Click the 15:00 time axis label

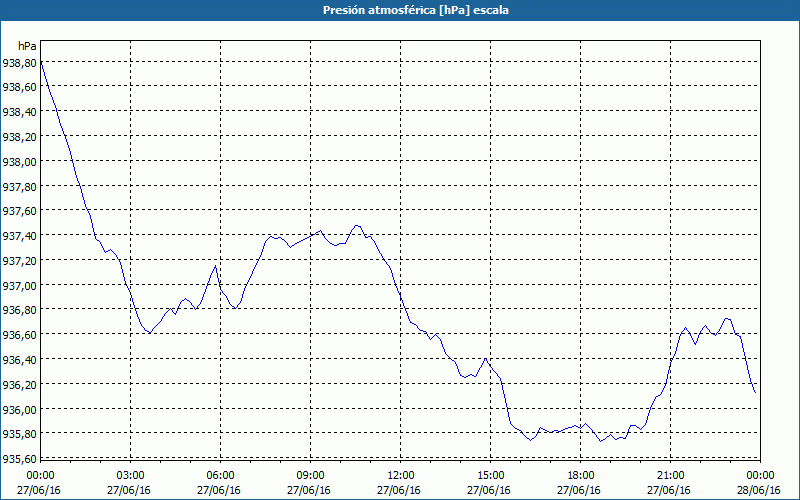(x=490, y=476)
